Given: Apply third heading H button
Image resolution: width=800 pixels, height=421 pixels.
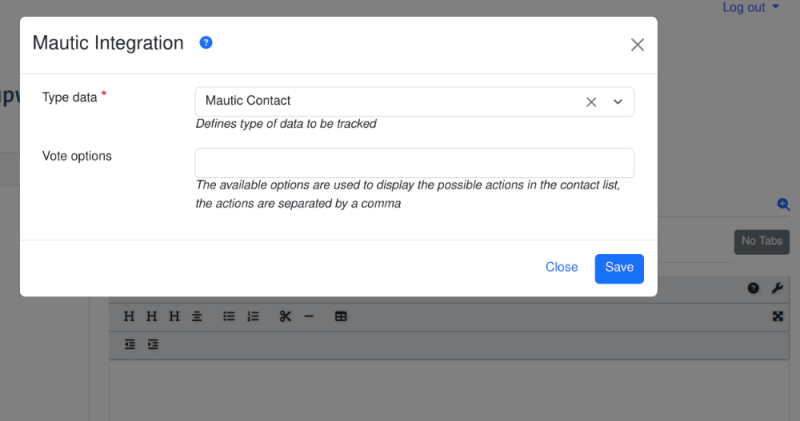Looking at the screenshot, I should click(x=174, y=316).
